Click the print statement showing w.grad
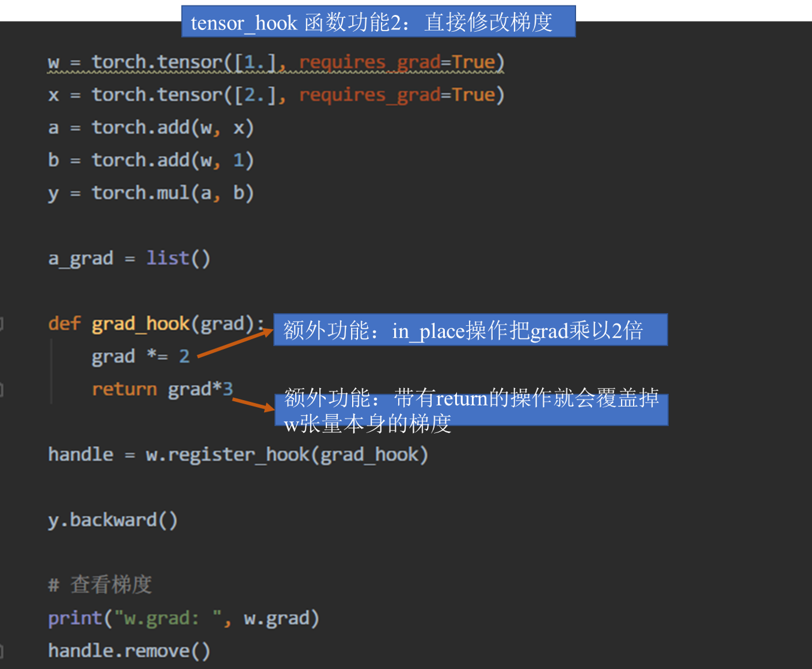812x669 pixels. point(184,617)
